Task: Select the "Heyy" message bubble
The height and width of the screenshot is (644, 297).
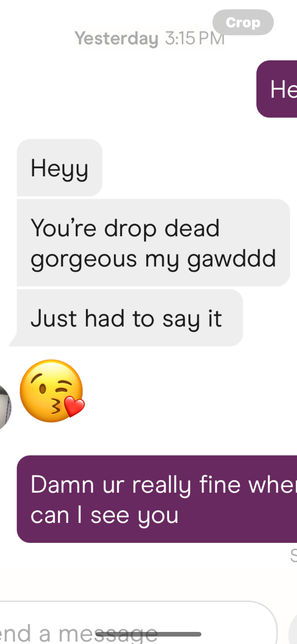Action: coord(59,167)
